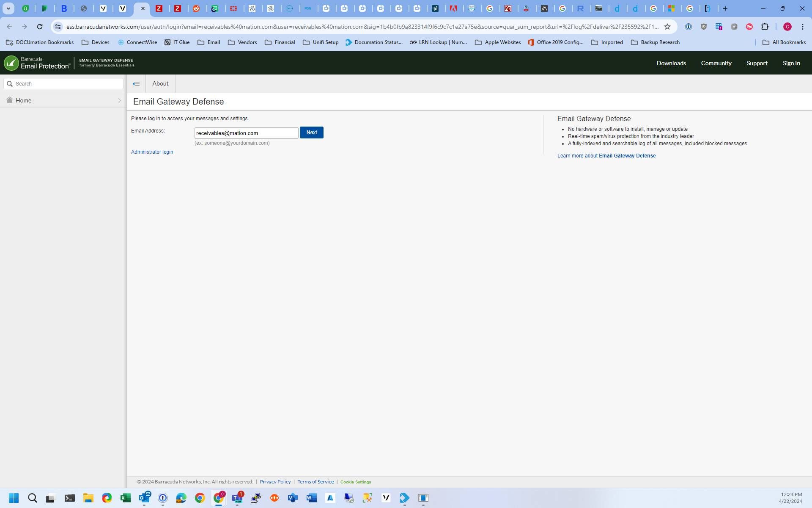This screenshot has width=812, height=508.
Task: Open the Chrome three-dot menu
Action: tap(802, 27)
